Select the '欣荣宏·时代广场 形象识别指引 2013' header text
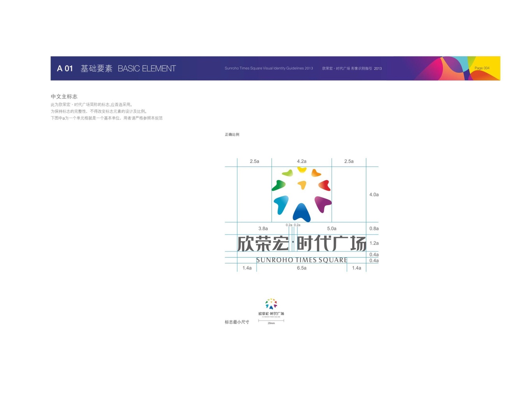532x399 pixels. click(352, 69)
